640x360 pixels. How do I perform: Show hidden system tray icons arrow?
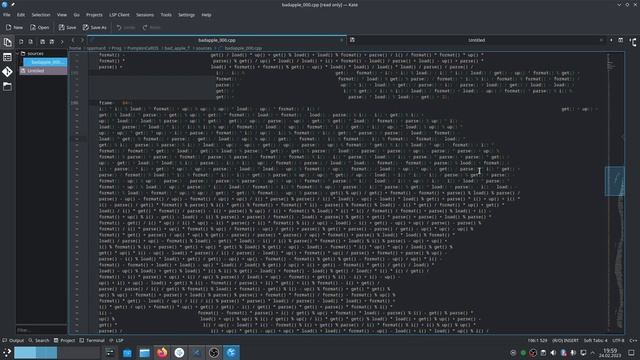(x=593, y=353)
